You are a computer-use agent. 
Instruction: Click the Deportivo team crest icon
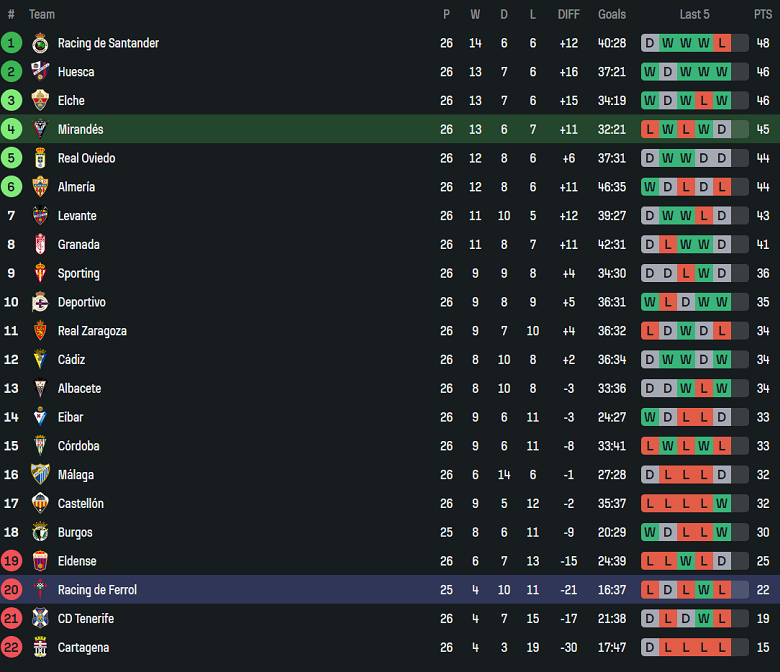coord(40,302)
